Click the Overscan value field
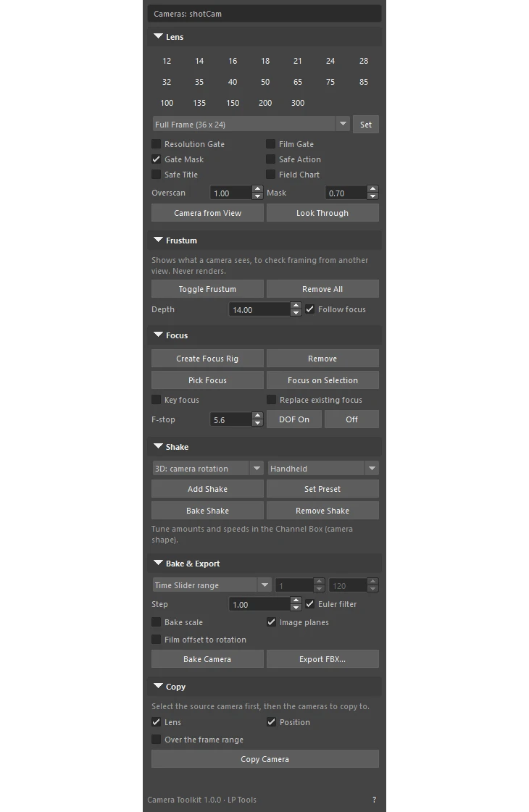 point(231,193)
